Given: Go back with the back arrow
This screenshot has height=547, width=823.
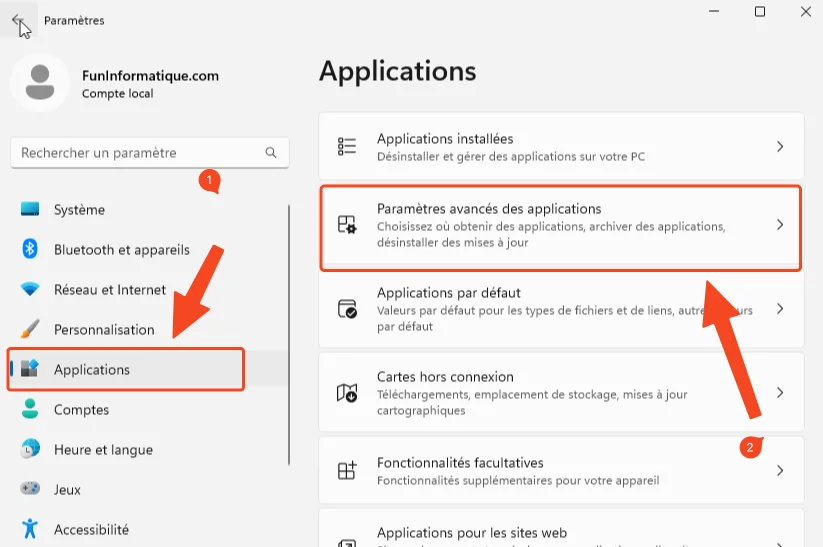Looking at the screenshot, I should pyautogui.click(x=18, y=20).
